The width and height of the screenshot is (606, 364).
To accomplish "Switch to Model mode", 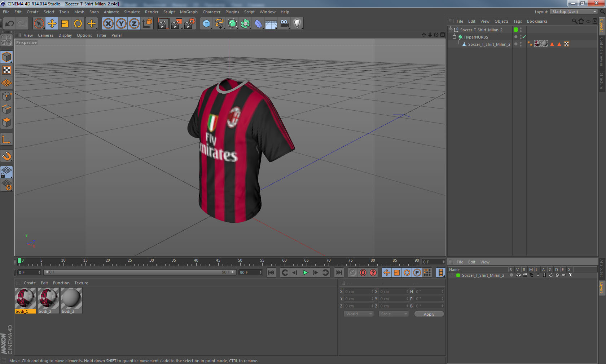I will [x=6, y=57].
